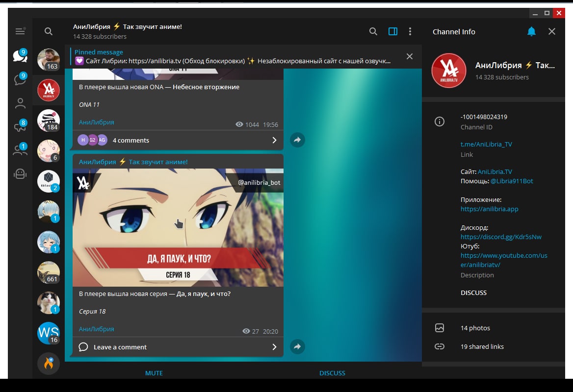Screen dimensions: 573x392
Task: Open the channel avatar in info panel
Action: (449, 71)
